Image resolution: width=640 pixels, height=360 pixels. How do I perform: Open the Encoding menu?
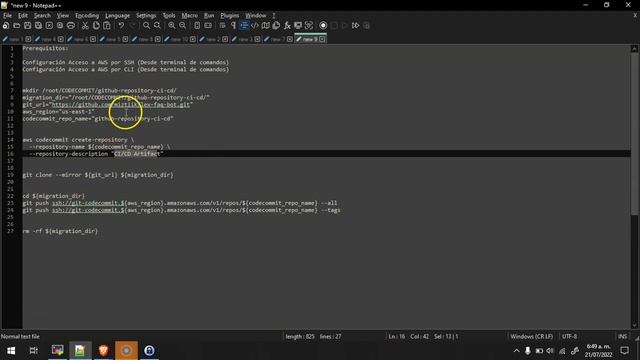[87, 16]
